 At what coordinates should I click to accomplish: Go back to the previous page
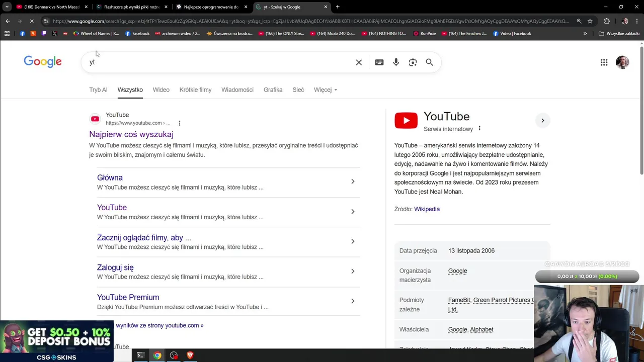click(8, 21)
